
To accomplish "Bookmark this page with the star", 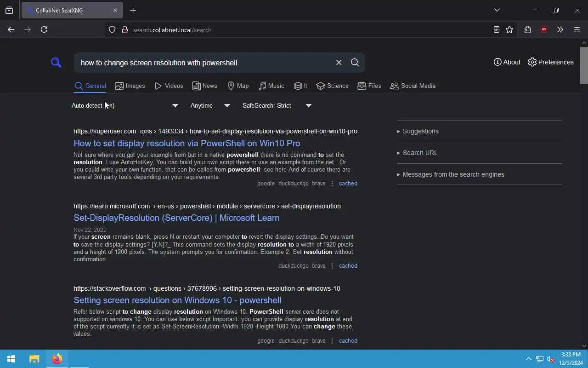I will (x=509, y=29).
